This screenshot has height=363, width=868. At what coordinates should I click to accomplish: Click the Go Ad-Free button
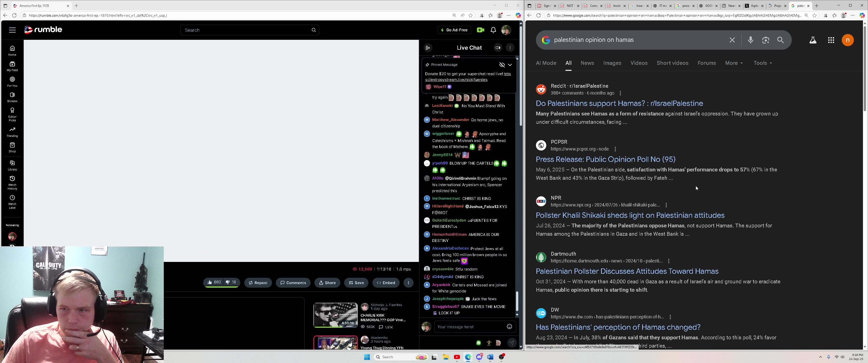(454, 30)
